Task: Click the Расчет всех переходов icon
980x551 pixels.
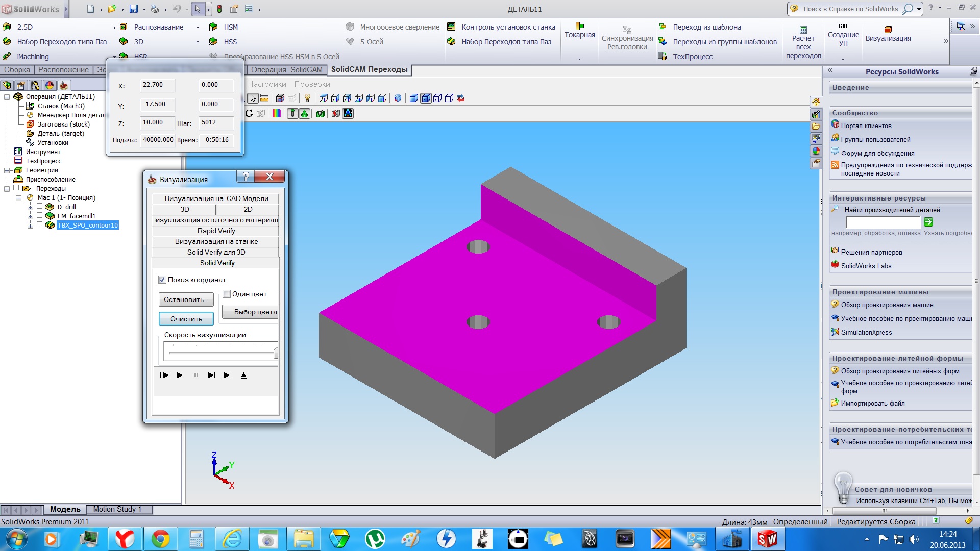Action: (x=803, y=30)
